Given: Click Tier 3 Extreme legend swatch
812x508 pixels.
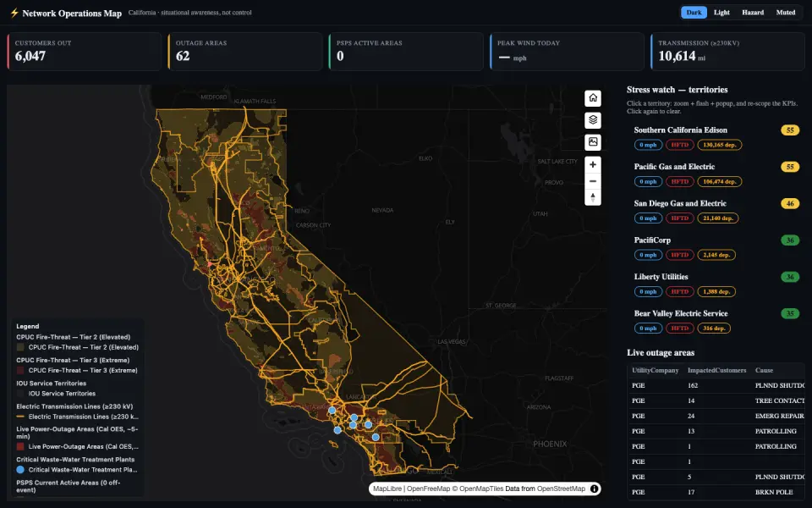Looking at the screenshot, I should point(20,371).
